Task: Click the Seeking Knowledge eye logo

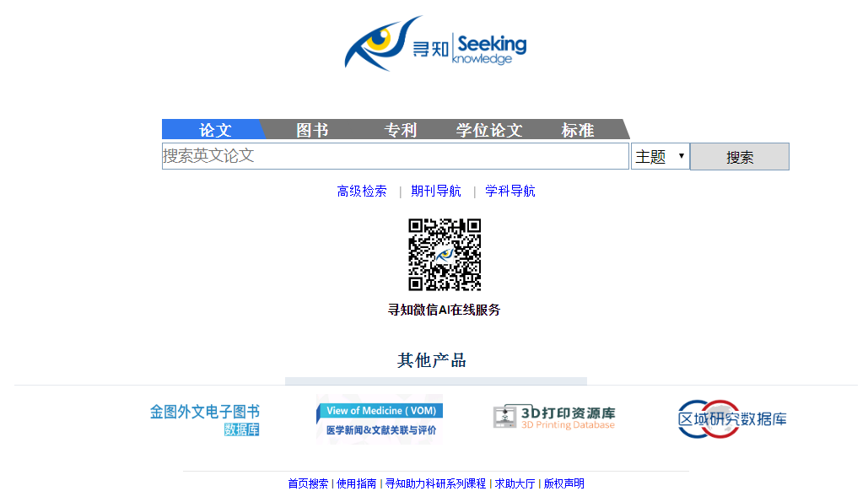Action: point(435,43)
